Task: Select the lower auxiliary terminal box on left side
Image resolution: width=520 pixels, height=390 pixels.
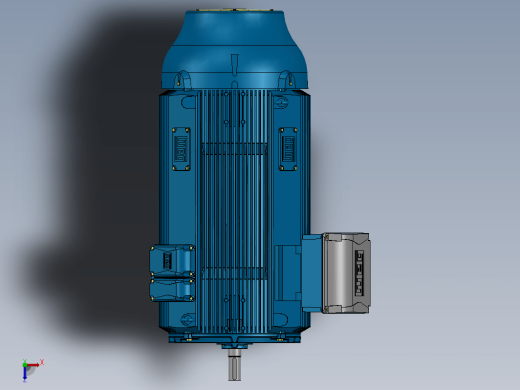Action: coord(172,290)
